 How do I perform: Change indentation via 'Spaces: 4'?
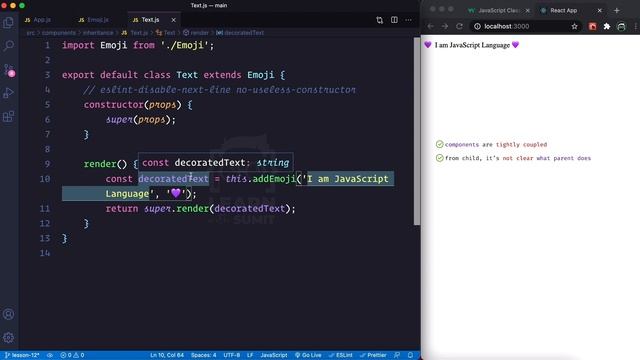point(204,355)
